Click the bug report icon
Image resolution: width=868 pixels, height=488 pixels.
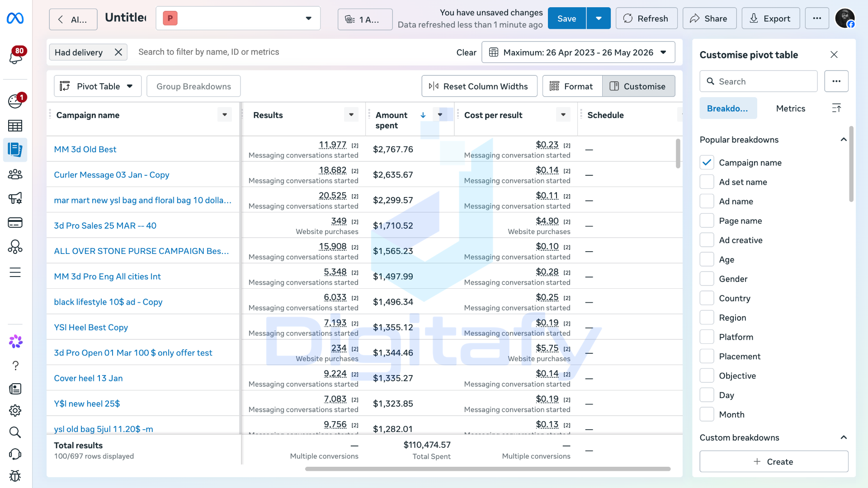(x=15, y=476)
